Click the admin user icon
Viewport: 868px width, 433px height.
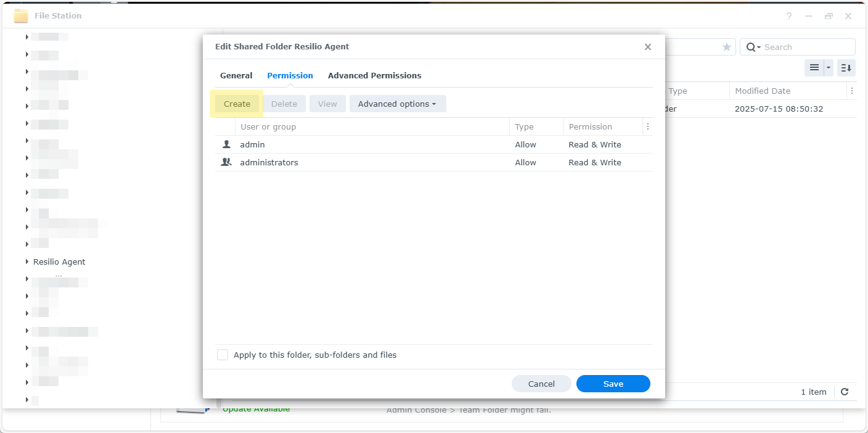tap(226, 144)
